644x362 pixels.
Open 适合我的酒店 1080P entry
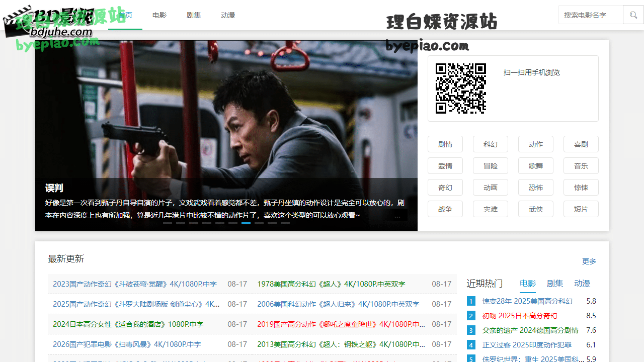128,324
